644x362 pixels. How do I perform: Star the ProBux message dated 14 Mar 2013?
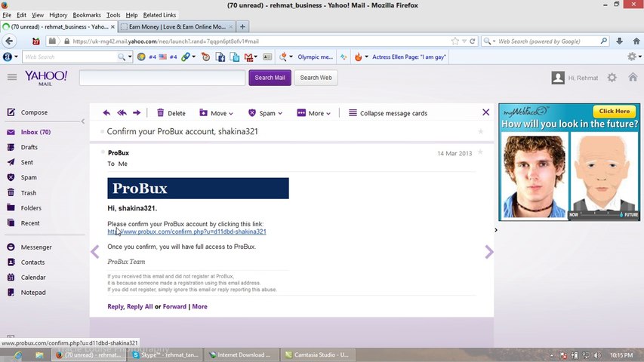coord(480,152)
